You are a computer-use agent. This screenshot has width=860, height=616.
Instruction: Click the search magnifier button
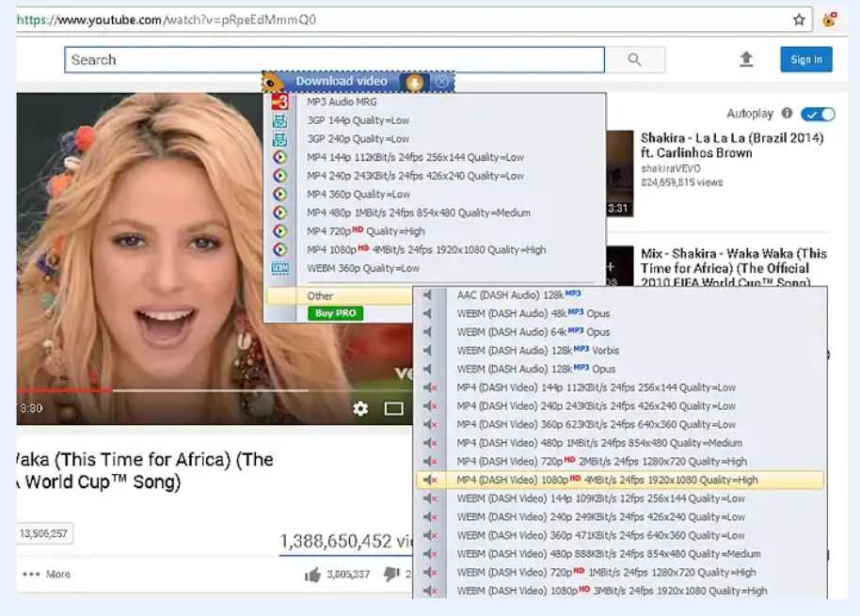coord(634,59)
